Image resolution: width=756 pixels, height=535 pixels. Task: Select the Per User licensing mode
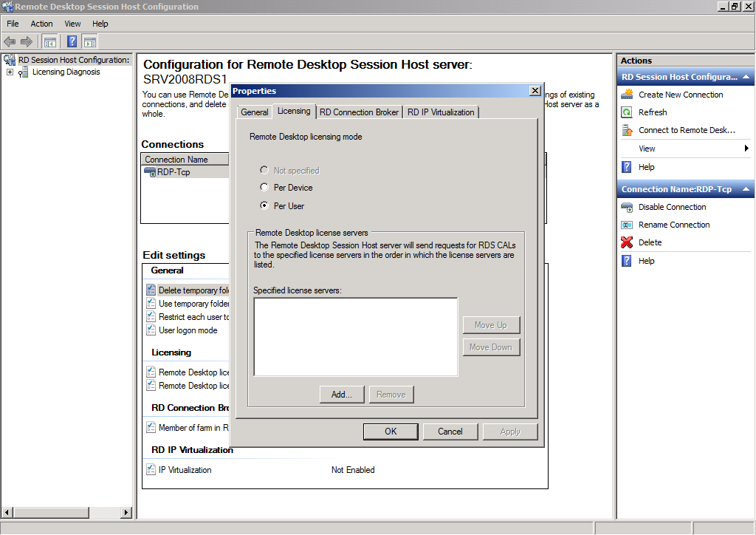click(x=264, y=205)
